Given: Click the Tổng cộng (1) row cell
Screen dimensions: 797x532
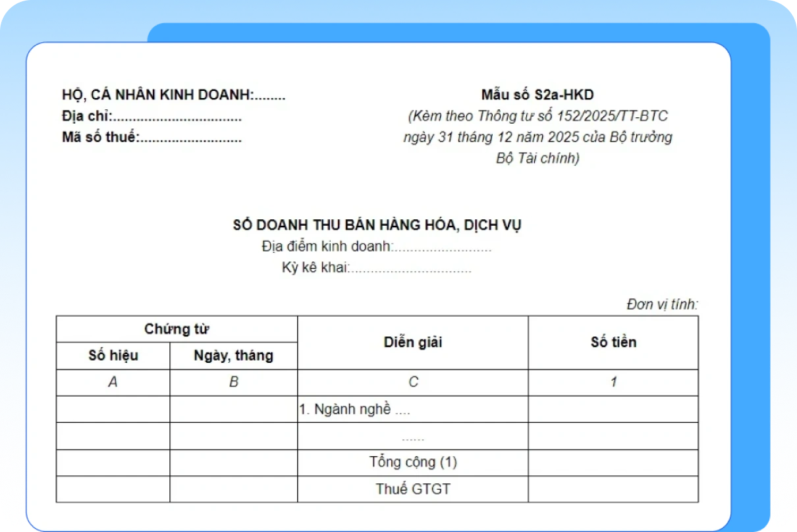Looking at the screenshot, I should pos(413,462).
